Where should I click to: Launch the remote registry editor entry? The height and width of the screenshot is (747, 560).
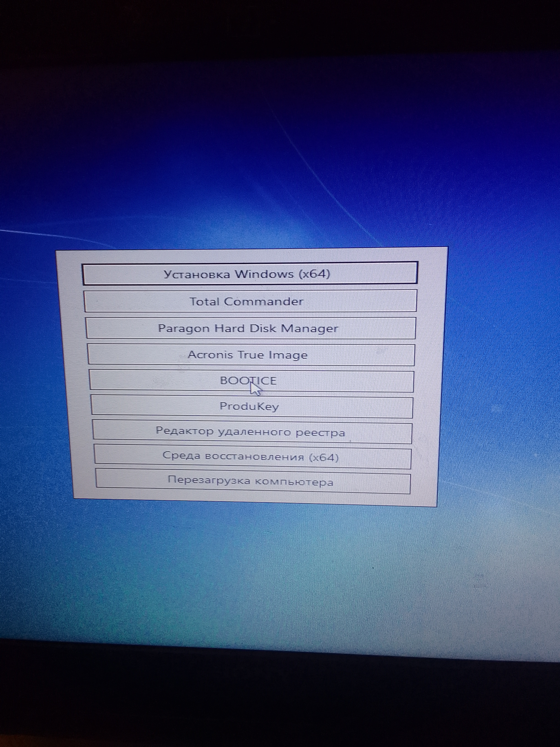[x=252, y=432]
